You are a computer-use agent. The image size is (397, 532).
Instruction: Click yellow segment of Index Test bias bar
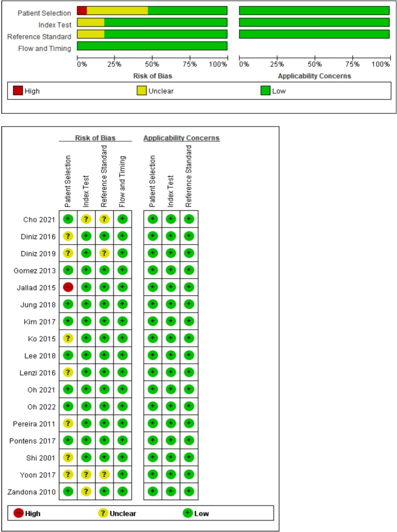(91, 23)
